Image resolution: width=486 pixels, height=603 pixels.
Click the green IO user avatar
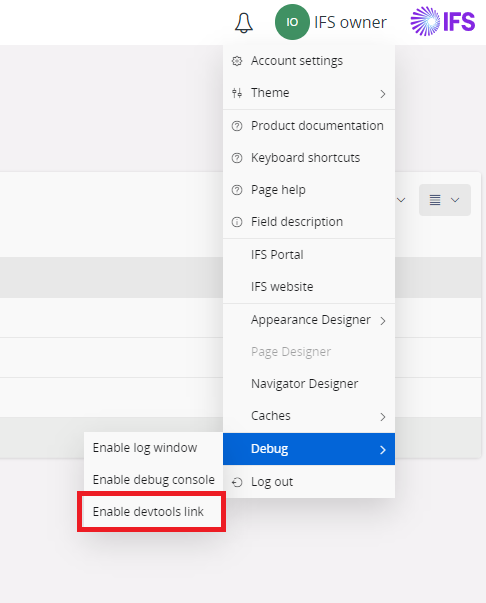pos(292,22)
